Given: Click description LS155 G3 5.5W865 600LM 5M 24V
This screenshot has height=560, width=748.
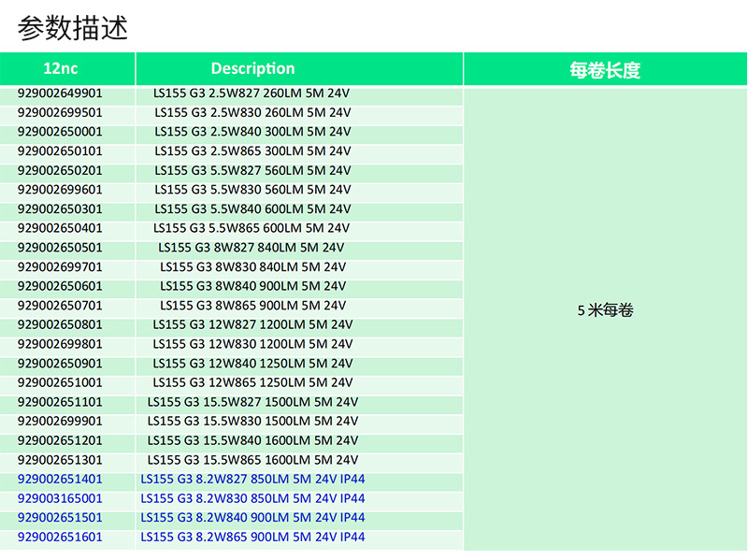Looking at the screenshot, I should [x=252, y=228].
